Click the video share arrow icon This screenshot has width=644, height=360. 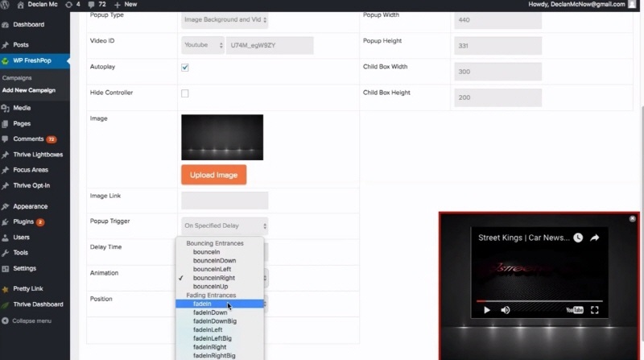tap(595, 238)
